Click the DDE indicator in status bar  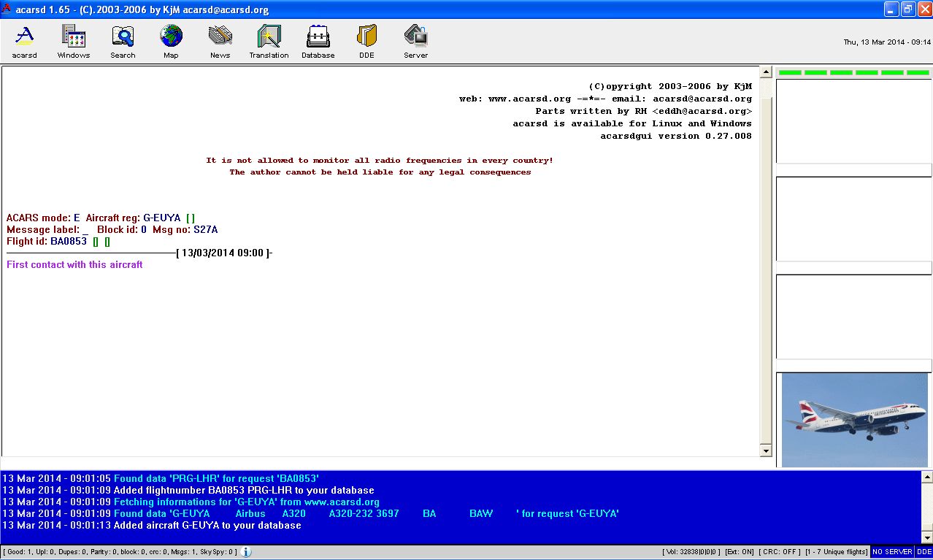click(924, 552)
